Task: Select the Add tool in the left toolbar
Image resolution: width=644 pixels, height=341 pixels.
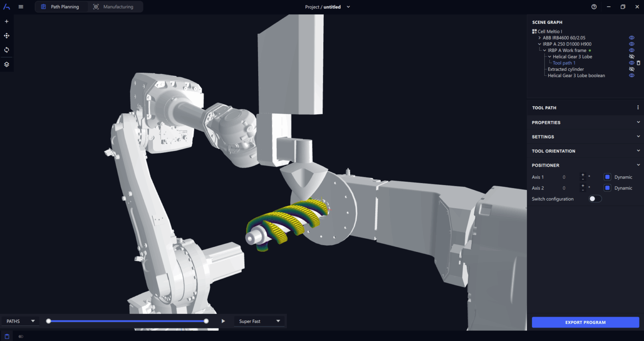Action: point(6,21)
